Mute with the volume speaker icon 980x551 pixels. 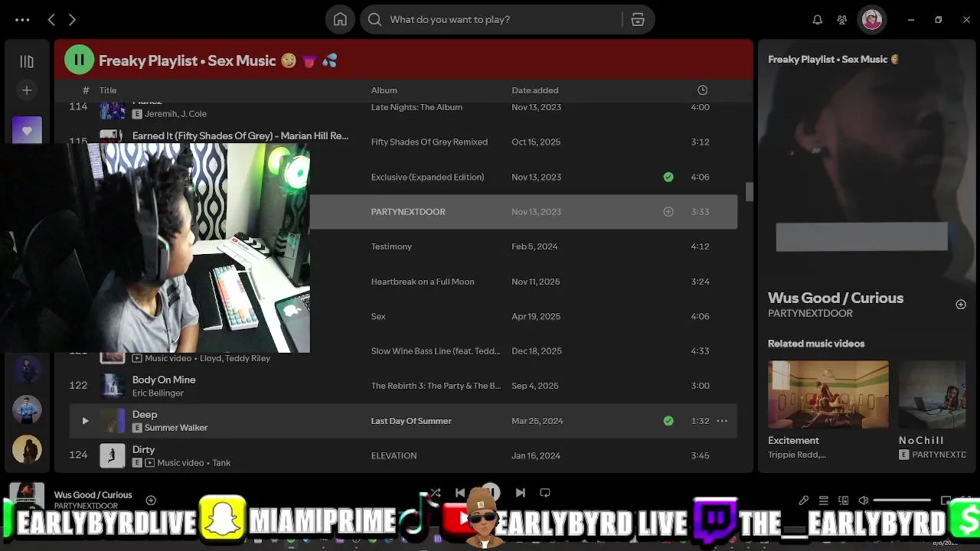pos(864,500)
